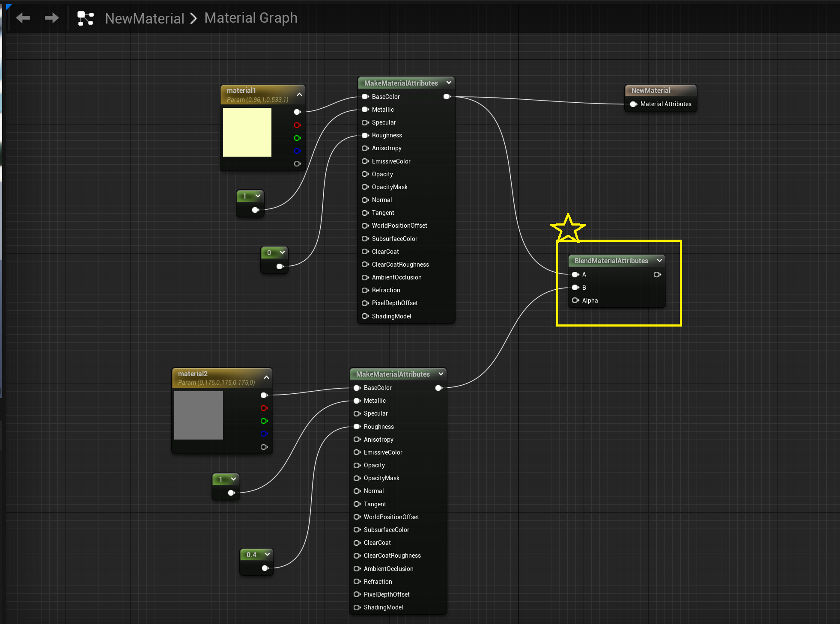Click BlendMaterialAttributes output pin
840x624 pixels.
tap(657, 274)
